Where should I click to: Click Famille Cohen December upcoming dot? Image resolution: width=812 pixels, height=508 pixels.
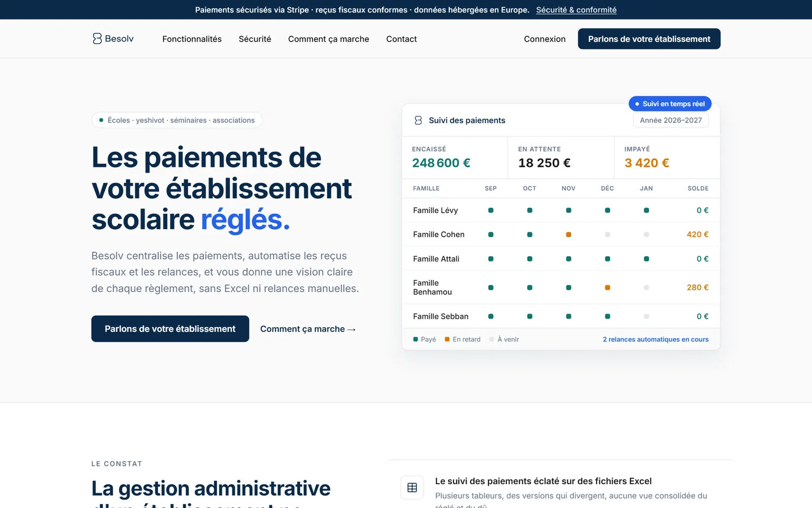(x=607, y=235)
